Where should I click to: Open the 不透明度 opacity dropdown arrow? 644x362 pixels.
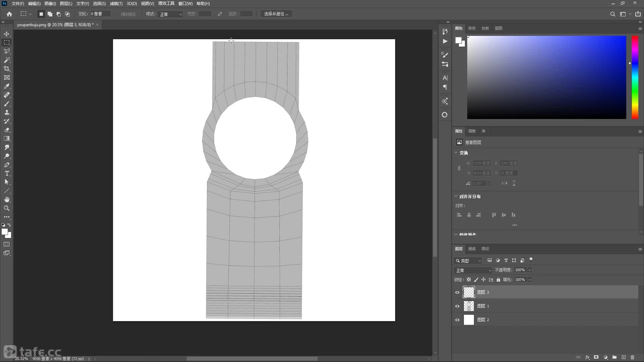click(530, 270)
